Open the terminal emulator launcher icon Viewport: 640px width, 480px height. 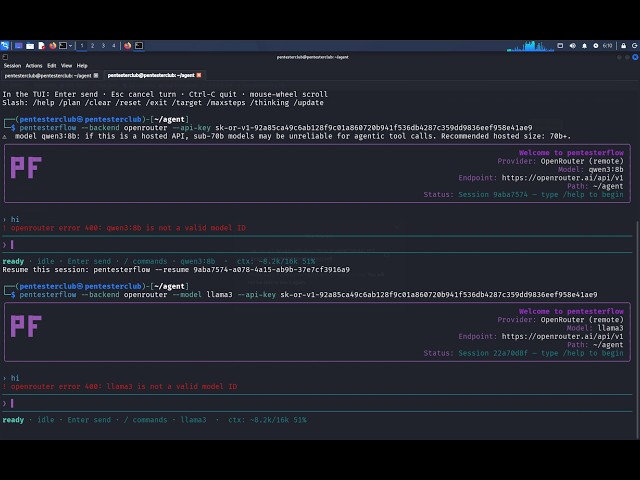pyautogui.click(x=63, y=46)
